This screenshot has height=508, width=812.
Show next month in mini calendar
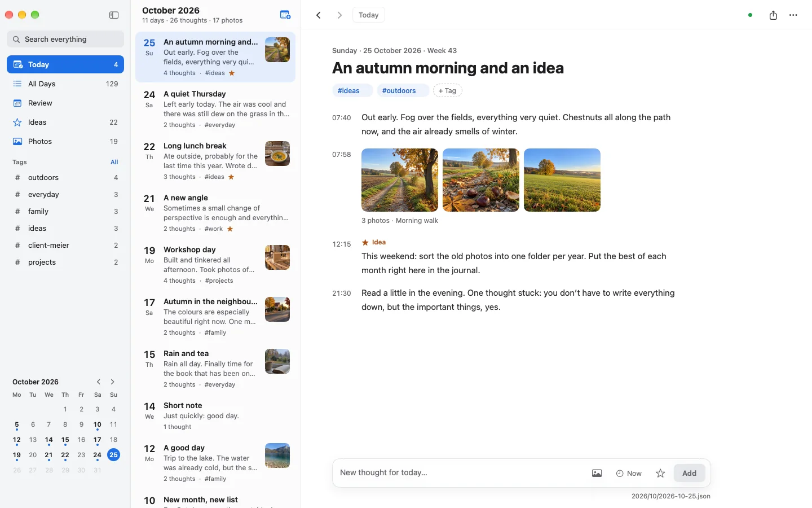pyautogui.click(x=112, y=382)
